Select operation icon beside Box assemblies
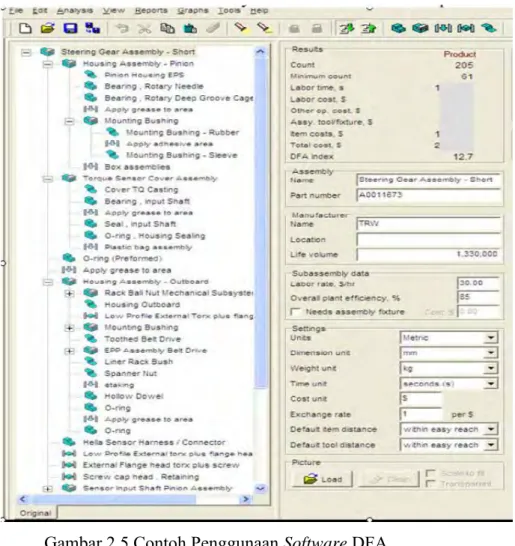The width and height of the screenshot is (515, 546). click(x=91, y=166)
